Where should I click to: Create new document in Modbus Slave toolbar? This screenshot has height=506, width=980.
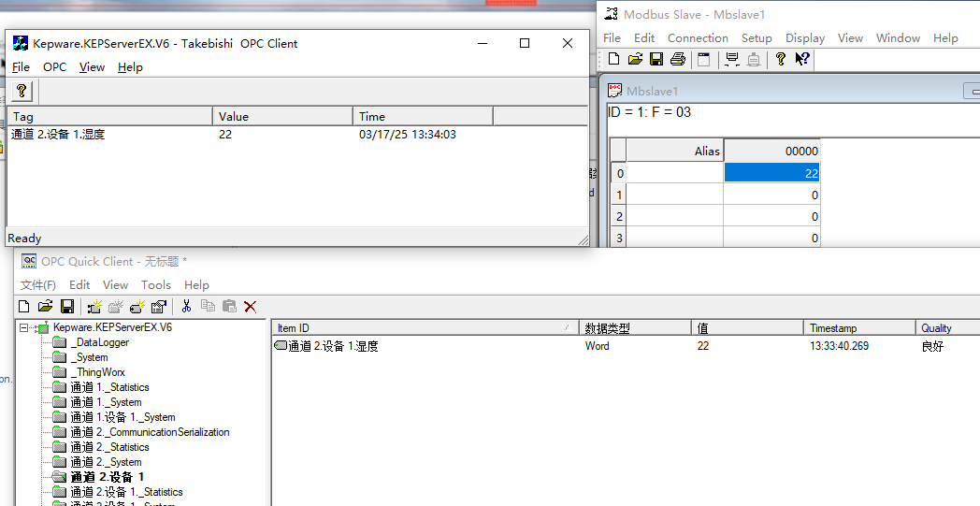tap(613, 59)
